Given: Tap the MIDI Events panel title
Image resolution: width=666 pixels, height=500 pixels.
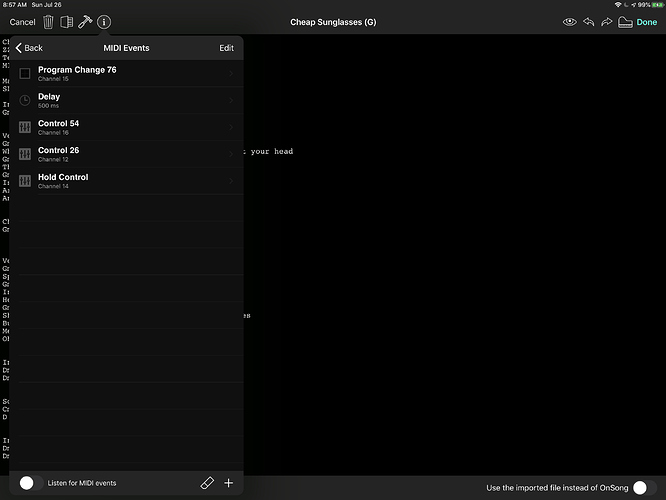Looking at the screenshot, I should [x=126, y=48].
